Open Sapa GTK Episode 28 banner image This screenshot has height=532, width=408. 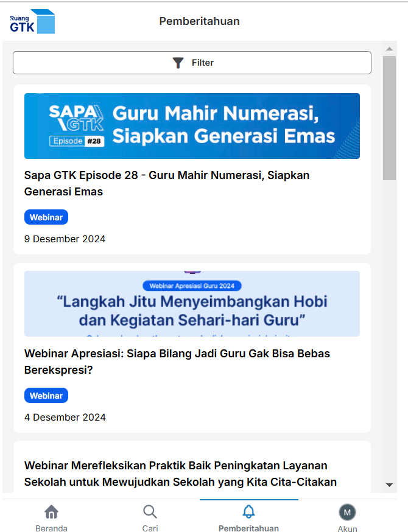(192, 126)
